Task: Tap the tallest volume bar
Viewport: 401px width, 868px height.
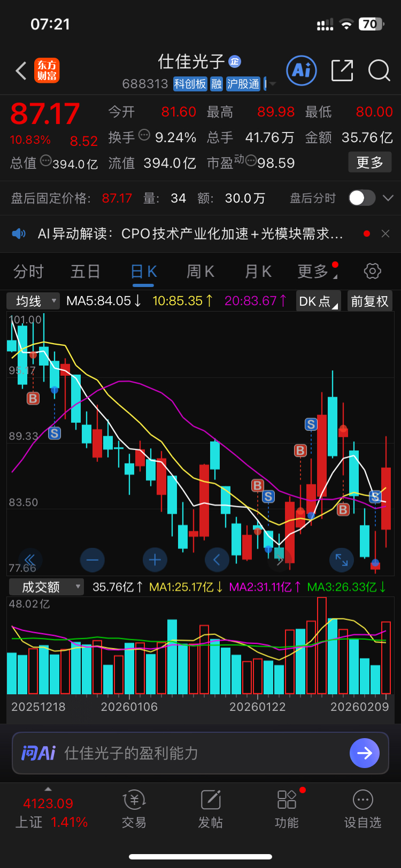Action: [322, 646]
